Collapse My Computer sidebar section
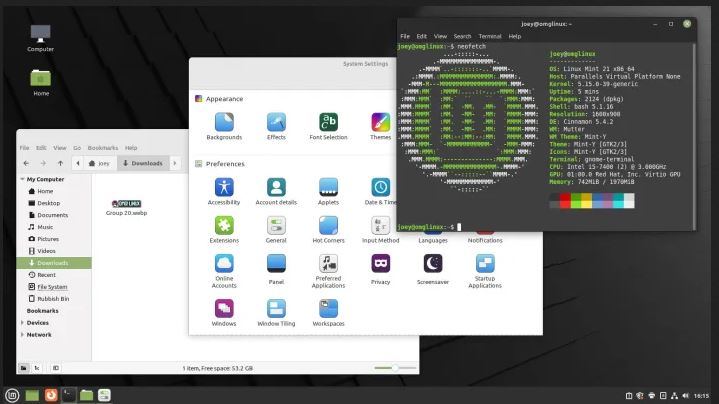 click(22, 179)
